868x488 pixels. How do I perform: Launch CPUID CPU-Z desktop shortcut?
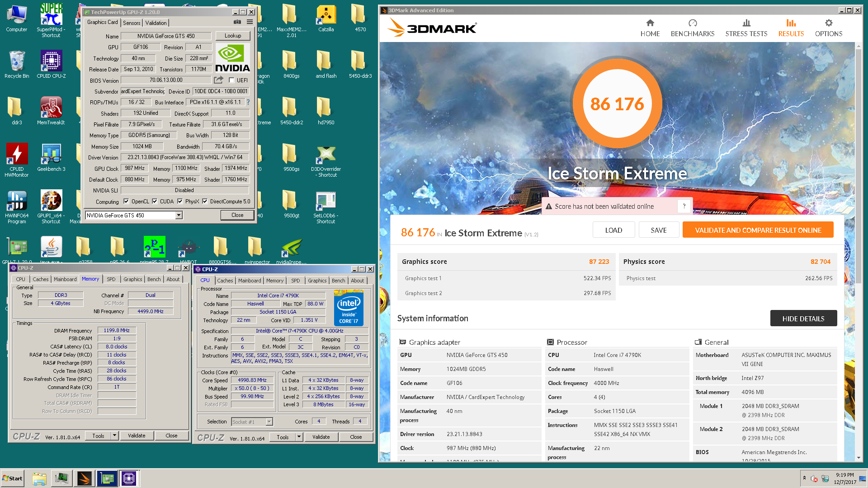click(51, 64)
